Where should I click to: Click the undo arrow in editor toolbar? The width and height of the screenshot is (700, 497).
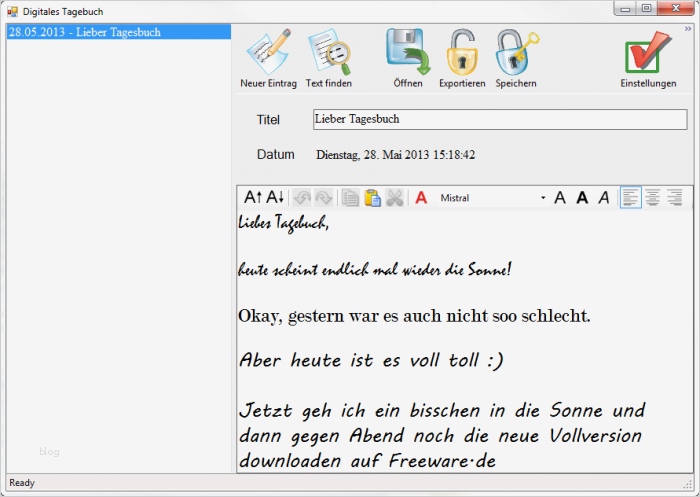point(302,198)
